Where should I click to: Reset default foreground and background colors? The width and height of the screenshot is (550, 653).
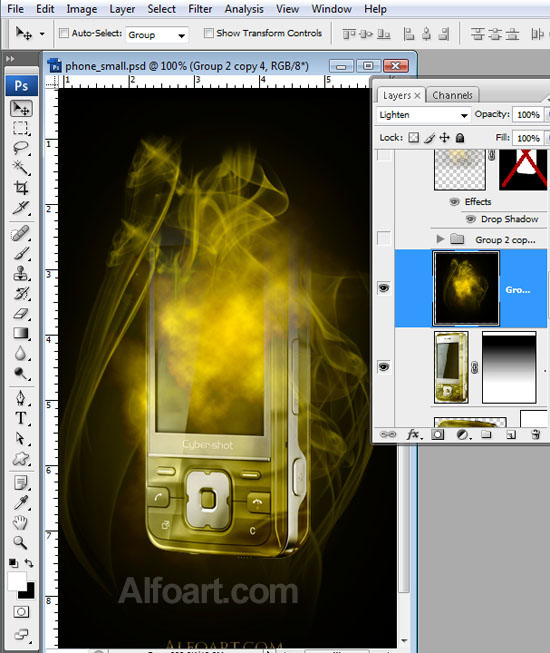click(13, 563)
